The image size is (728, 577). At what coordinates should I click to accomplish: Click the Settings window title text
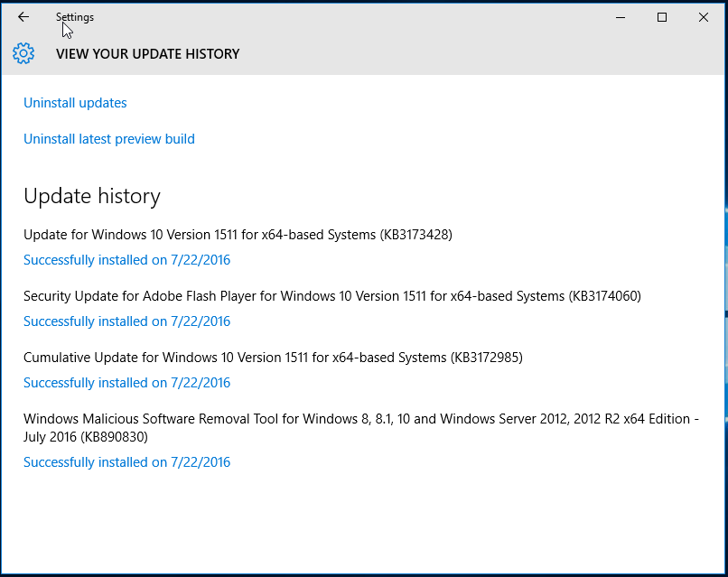pos(75,17)
